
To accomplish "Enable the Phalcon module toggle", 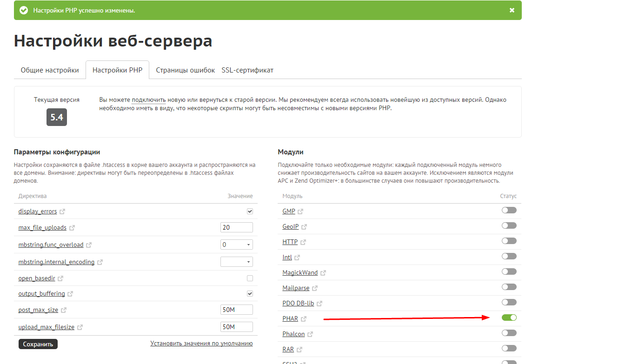I will coord(509,333).
